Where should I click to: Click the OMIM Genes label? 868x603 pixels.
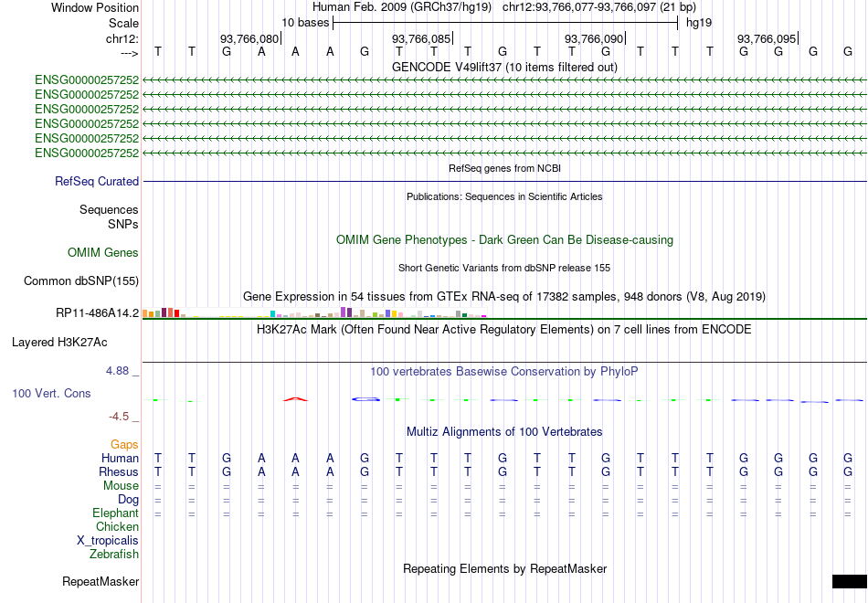[103, 252]
